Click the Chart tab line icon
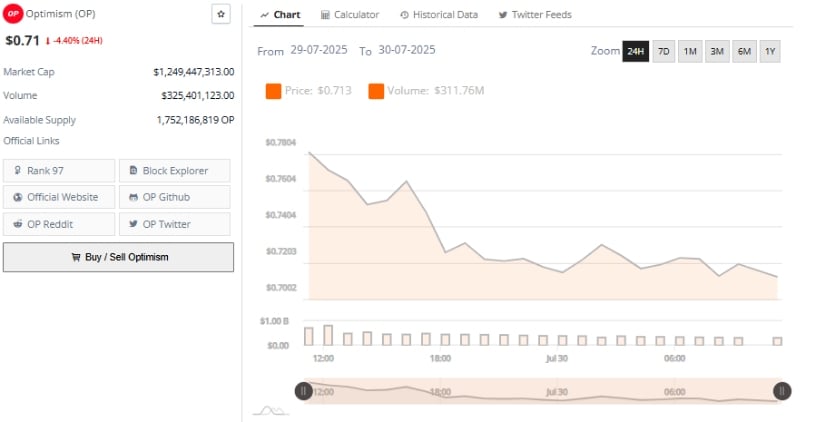The image size is (825, 422). click(x=265, y=15)
